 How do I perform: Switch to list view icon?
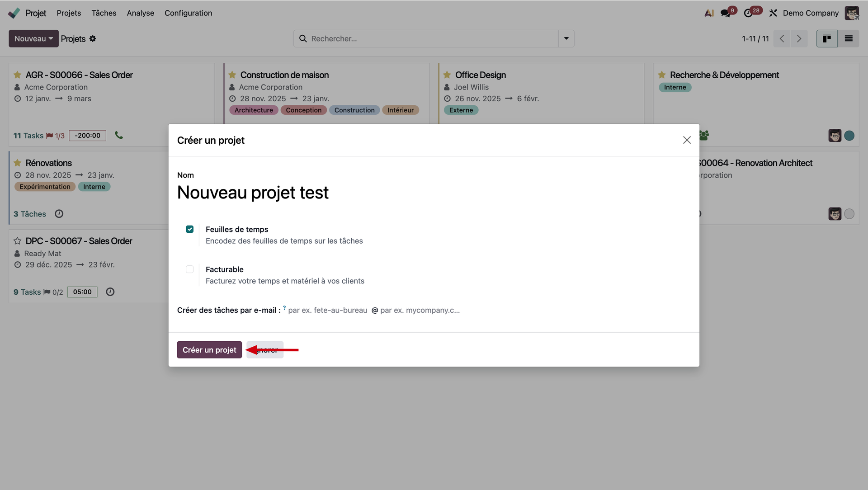pos(849,39)
